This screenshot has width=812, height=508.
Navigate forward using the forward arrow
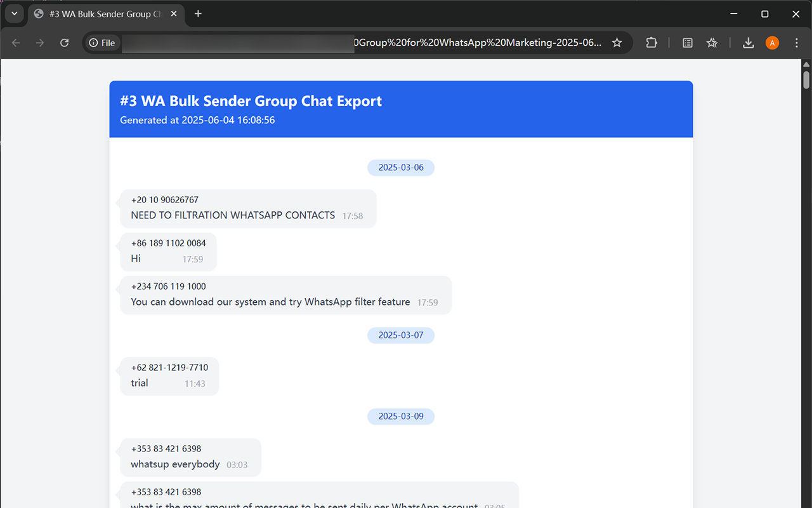coord(39,43)
